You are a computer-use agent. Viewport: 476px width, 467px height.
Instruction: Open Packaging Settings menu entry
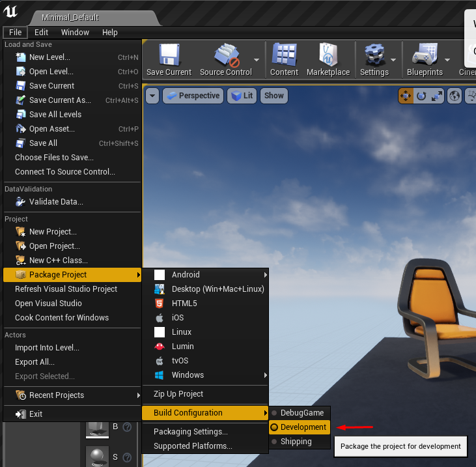point(206,431)
